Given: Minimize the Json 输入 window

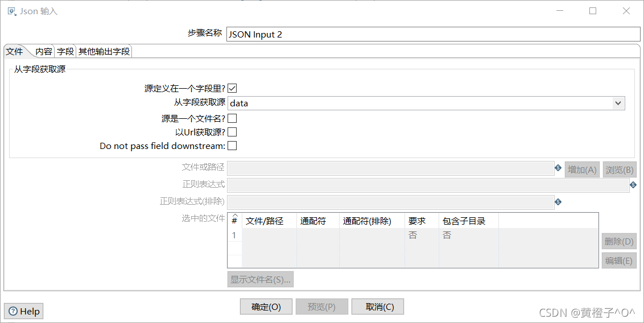Looking at the screenshot, I should tap(560, 11).
